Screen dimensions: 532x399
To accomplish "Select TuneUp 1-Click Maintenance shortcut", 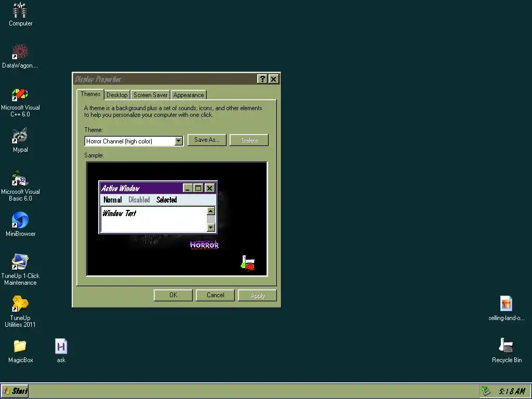I will click(20, 270).
